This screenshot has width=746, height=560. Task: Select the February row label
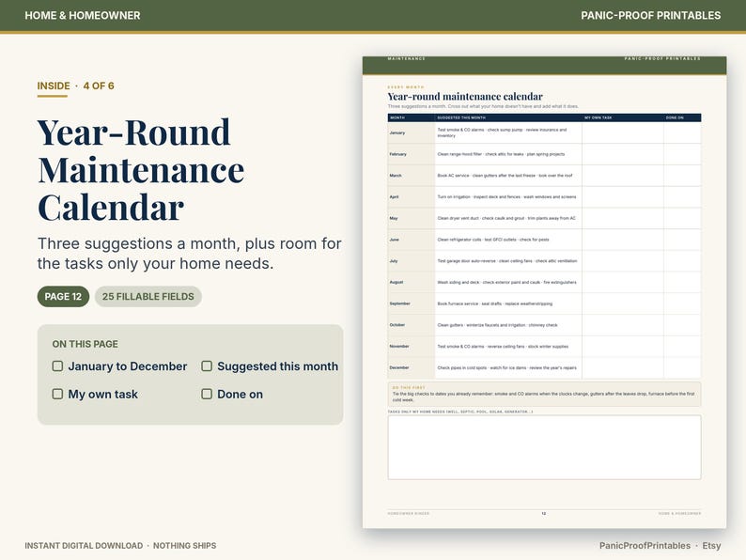coord(398,154)
